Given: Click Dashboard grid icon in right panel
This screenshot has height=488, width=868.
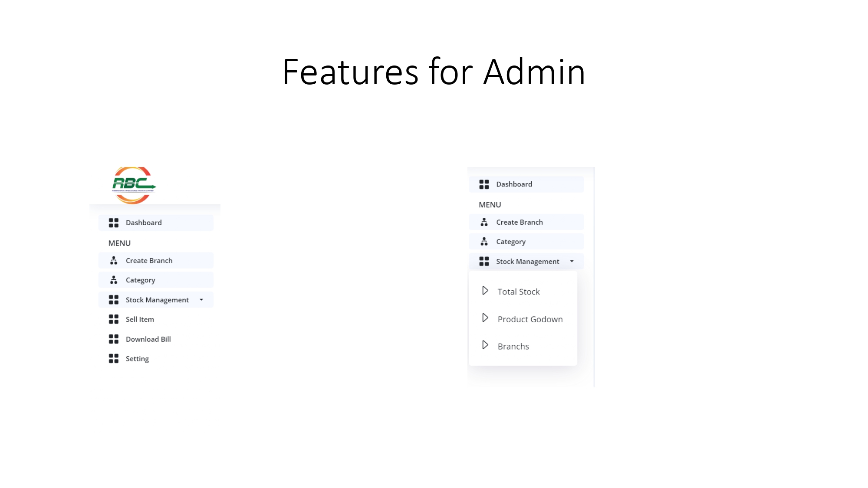Looking at the screenshot, I should pos(484,184).
